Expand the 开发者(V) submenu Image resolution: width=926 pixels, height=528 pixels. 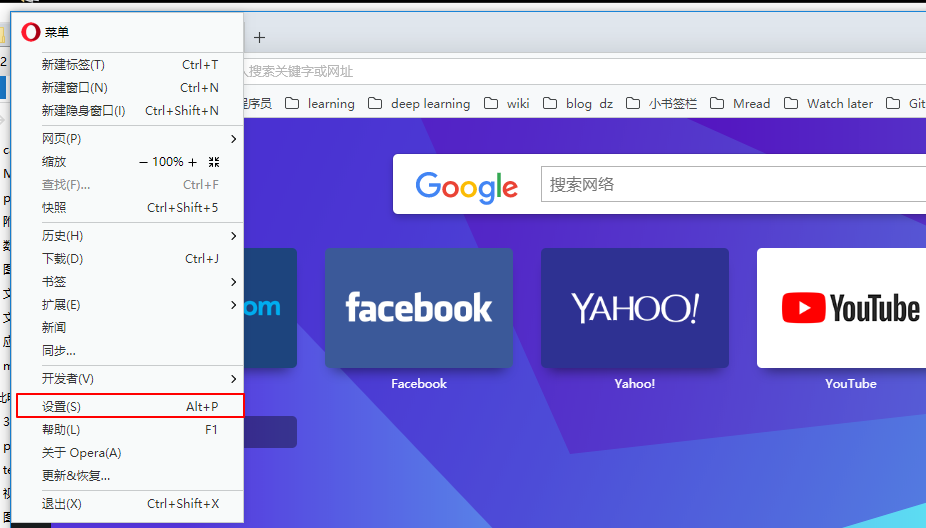tap(130, 379)
